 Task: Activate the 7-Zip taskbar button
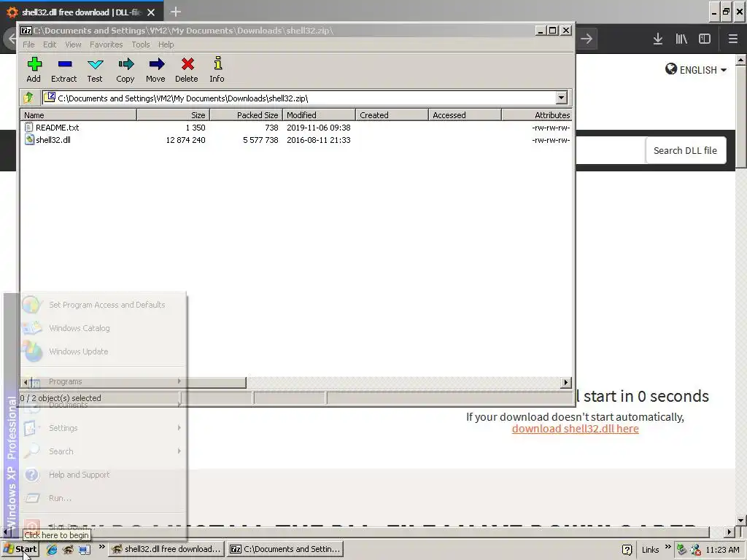tap(285, 549)
